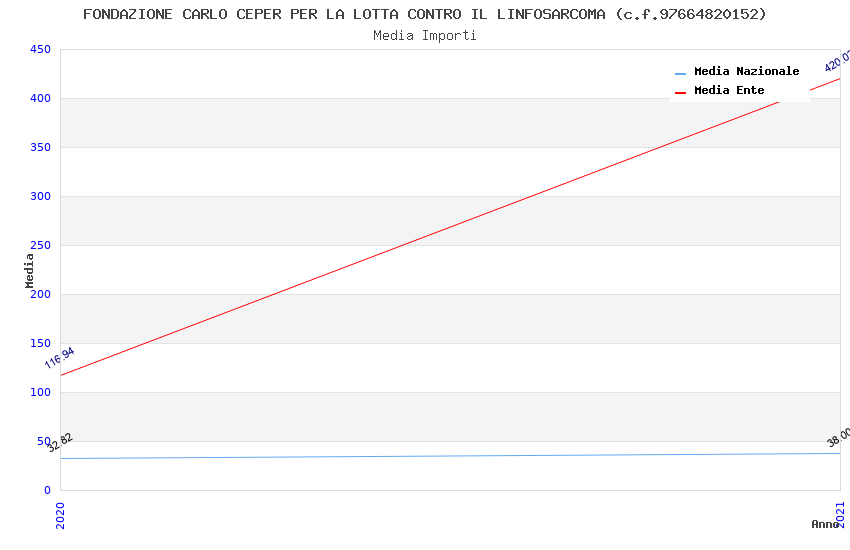Viewport: 850px width, 550px height.
Task: Click the 38.00 data label at the right
Action: pyautogui.click(x=838, y=437)
